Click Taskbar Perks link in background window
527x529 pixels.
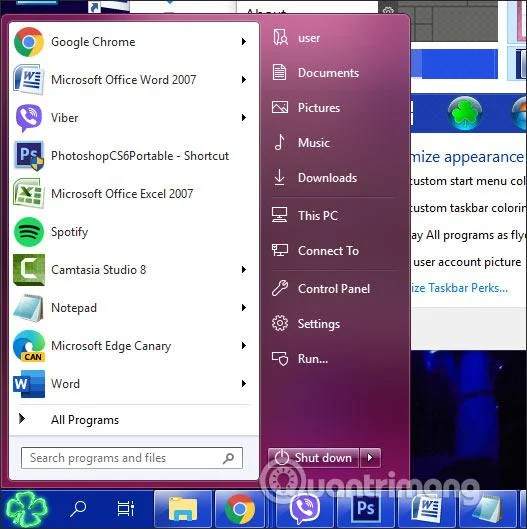(459, 288)
